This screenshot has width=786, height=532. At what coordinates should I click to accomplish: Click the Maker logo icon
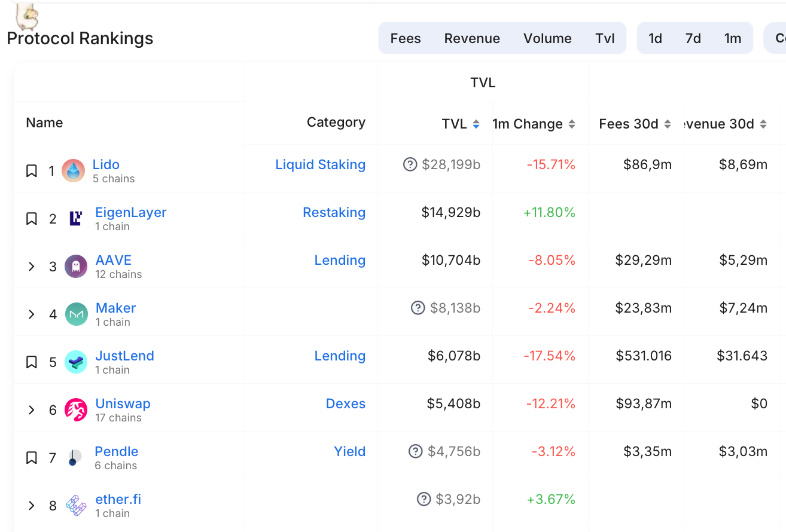point(76,314)
